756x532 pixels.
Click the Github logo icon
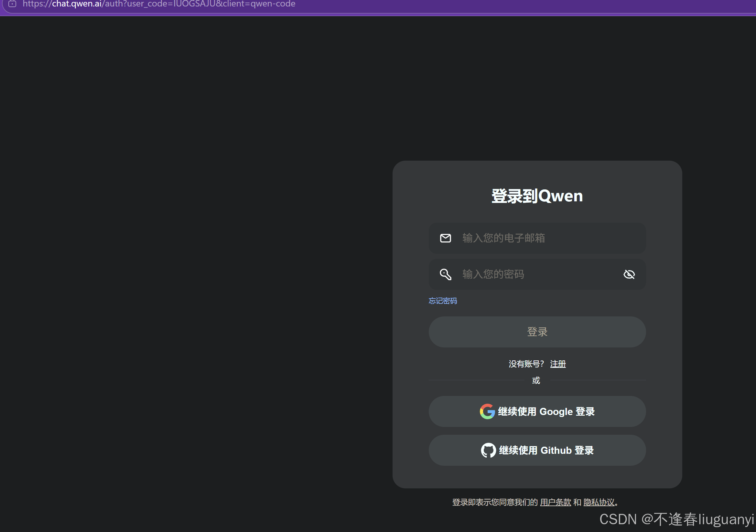tap(487, 450)
